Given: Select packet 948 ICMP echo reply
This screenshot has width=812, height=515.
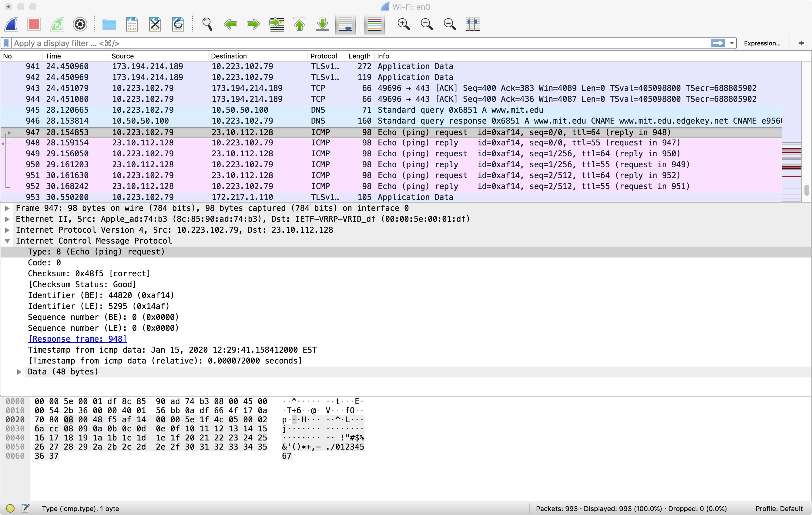Looking at the screenshot, I should click(x=391, y=143).
